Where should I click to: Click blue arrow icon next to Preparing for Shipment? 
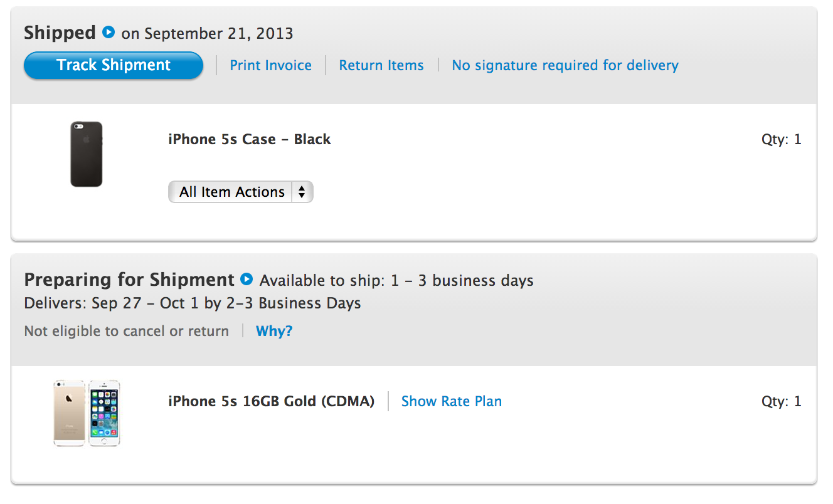[x=247, y=279]
